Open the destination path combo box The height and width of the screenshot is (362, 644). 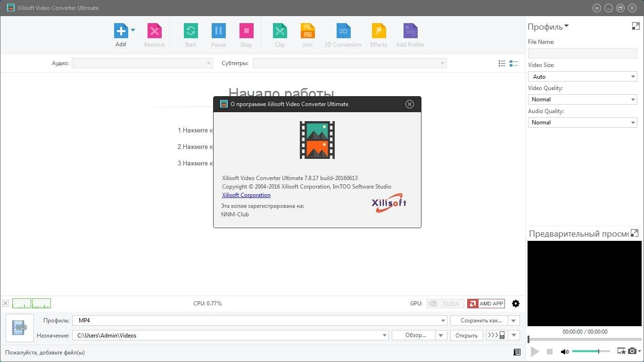tap(230, 336)
